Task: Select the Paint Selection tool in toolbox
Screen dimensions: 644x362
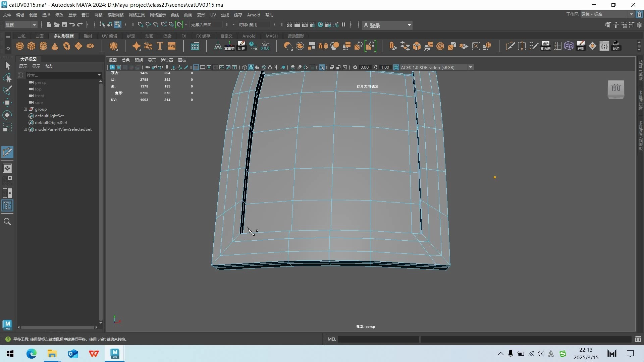Action: [7, 90]
